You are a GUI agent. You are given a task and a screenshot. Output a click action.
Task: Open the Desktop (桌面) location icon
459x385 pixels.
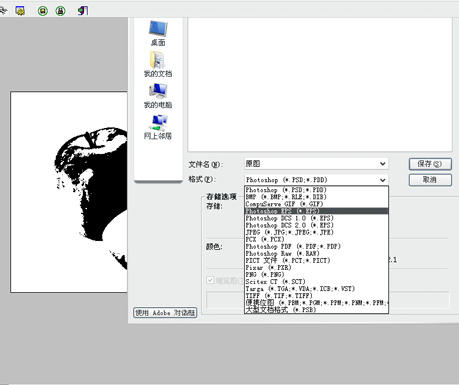point(158,29)
